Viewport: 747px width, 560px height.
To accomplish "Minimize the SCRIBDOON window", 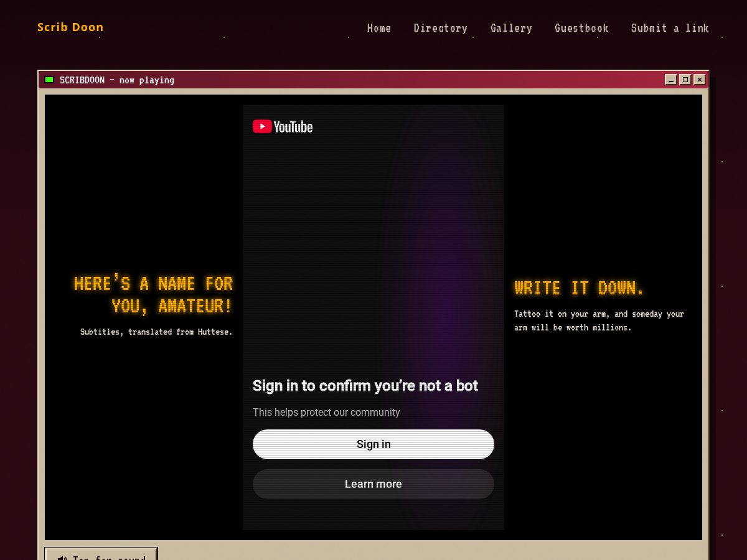I will click(x=670, y=80).
